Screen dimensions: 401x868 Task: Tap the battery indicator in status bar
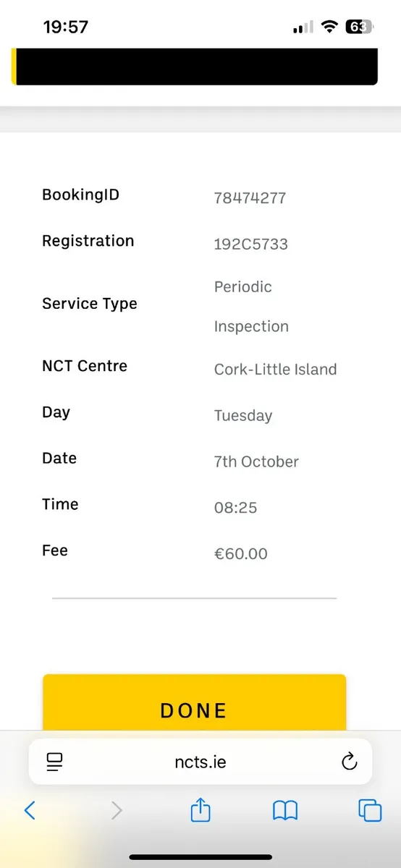(358, 27)
